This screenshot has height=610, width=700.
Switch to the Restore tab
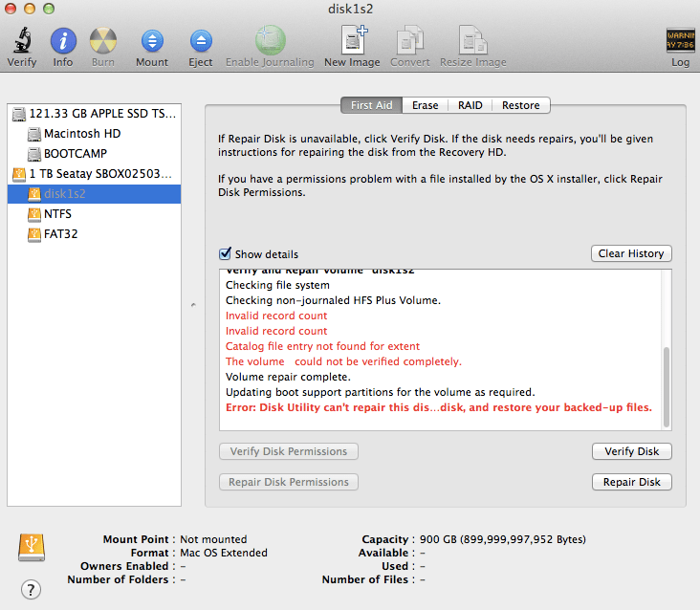(x=520, y=105)
